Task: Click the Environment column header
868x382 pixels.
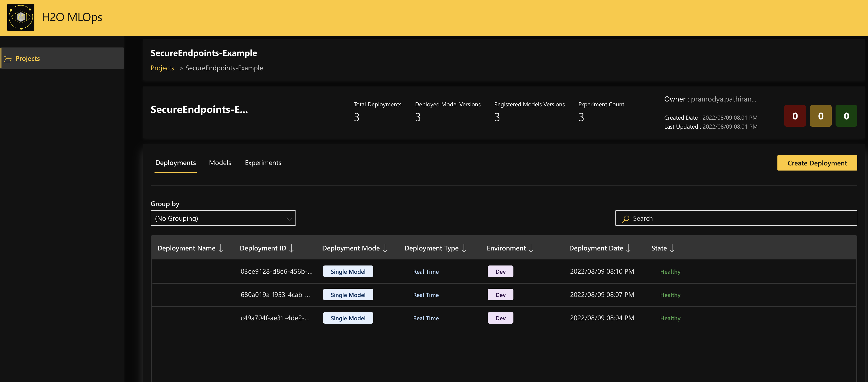Action: 506,248
